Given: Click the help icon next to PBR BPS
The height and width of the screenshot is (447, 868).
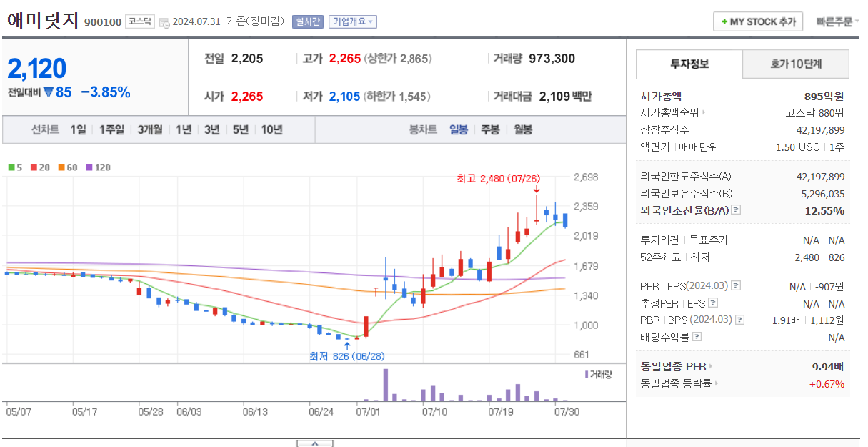Looking at the screenshot, I should click(739, 320).
